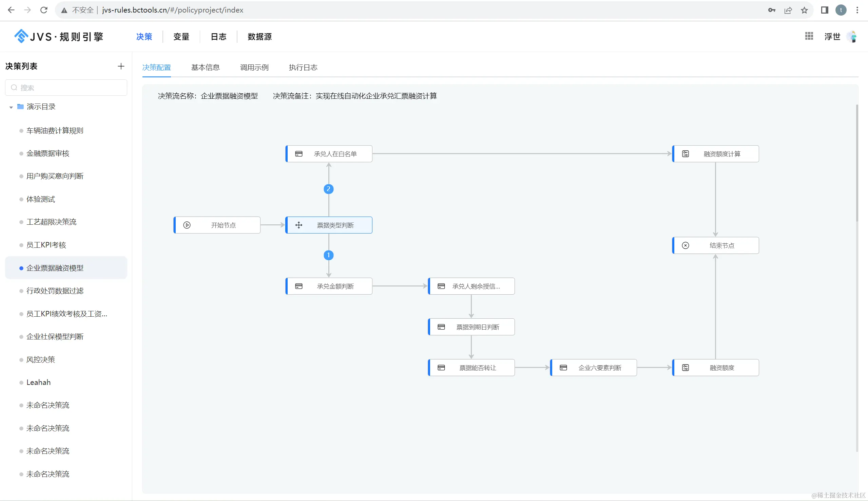Click the move icon on 票据类型判断 node
Image resolution: width=868 pixels, height=501 pixels.
click(x=299, y=225)
